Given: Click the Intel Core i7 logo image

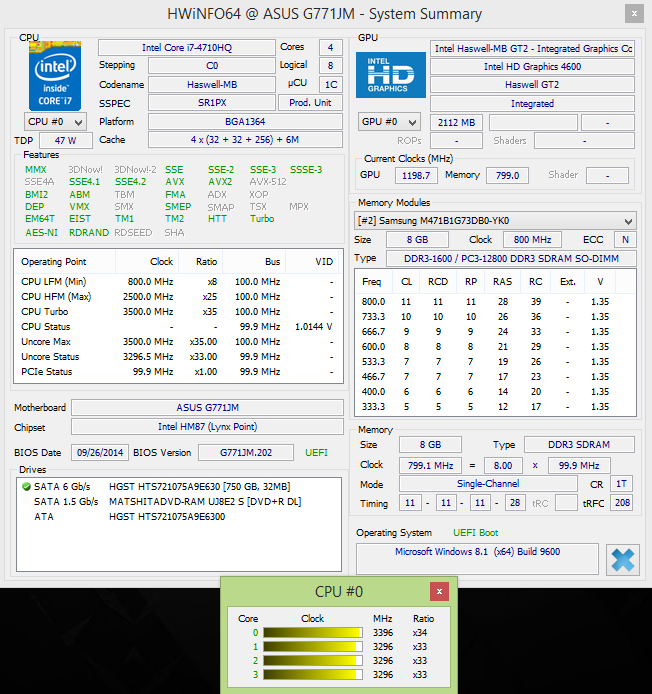Looking at the screenshot, I should (x=55, y=76).
